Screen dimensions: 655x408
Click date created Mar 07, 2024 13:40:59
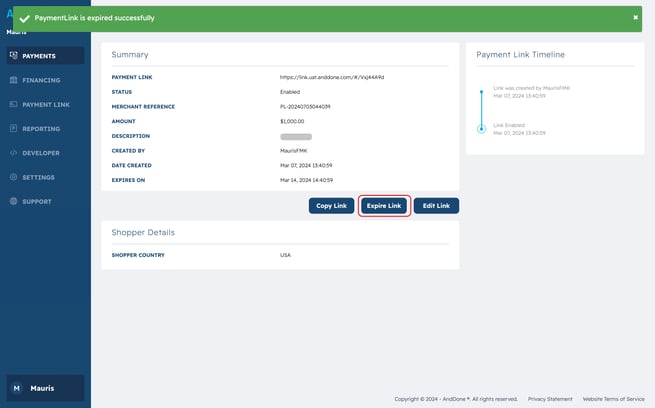(306, 165)
